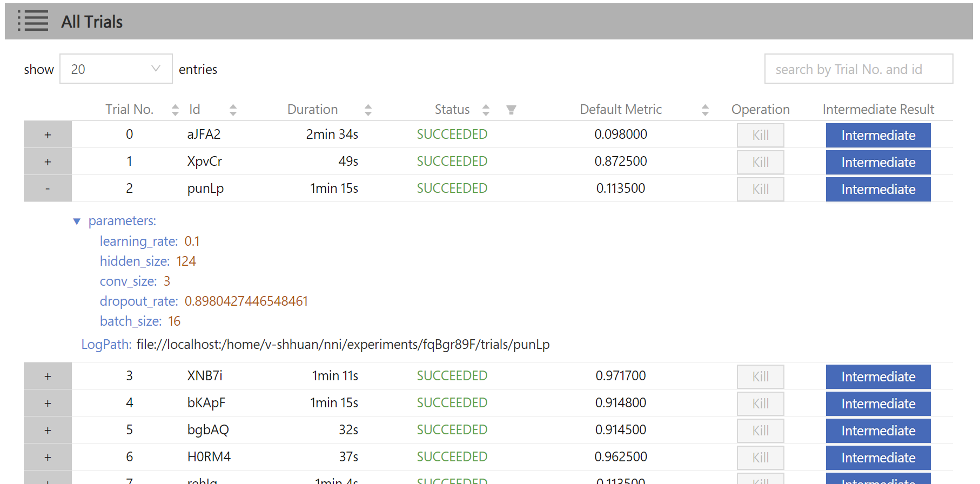
Task: Click the Kill button for trial XpvCr
Action: coord(760,163)
